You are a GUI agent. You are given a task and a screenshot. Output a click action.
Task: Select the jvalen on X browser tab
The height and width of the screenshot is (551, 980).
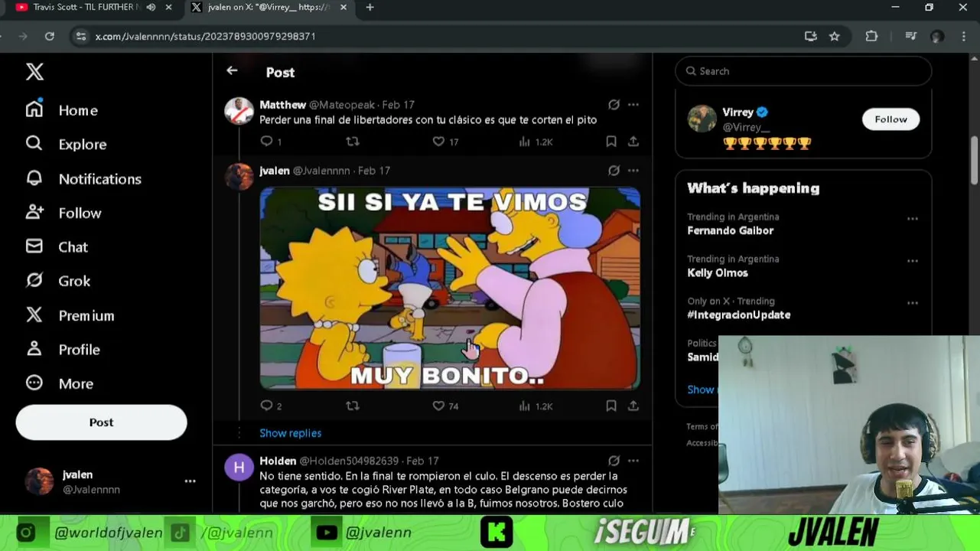pyautogui.click(x=269, y=8)
